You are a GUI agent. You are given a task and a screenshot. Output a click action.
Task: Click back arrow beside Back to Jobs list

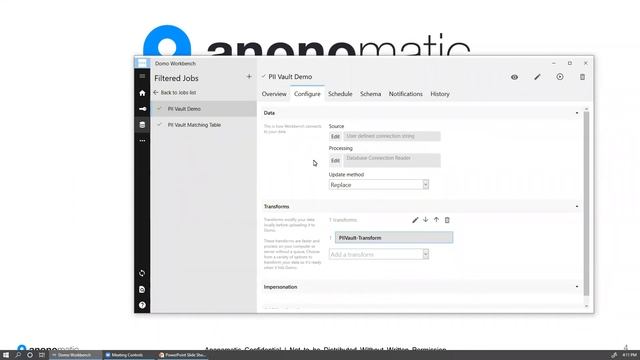(156, 93)
